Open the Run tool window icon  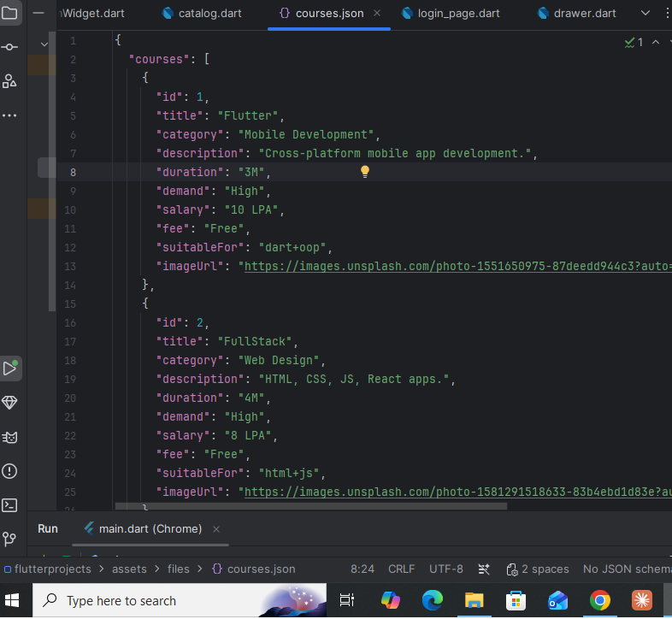click(10, 368)
